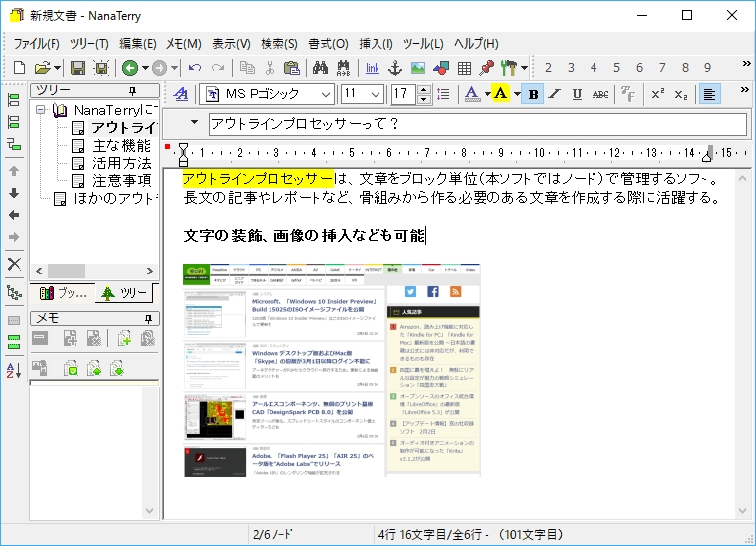756x546 pixels.
Task: Move node up with arrow icon
Action: 14,171
